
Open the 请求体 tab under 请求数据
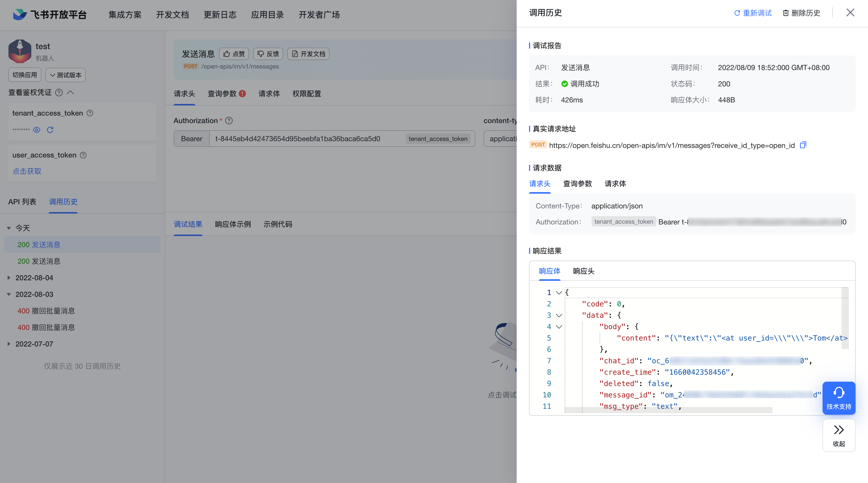615,184
